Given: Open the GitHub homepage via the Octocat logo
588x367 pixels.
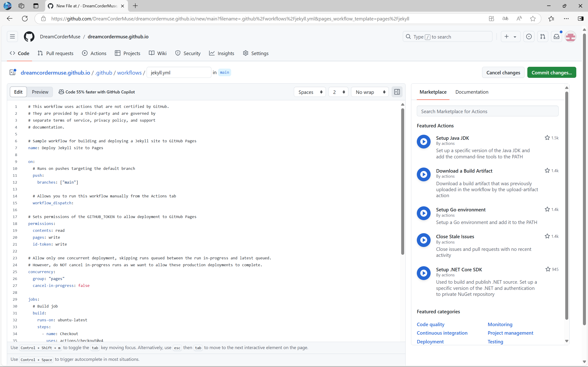Looking at the screenshot, I should click(x=29, y=37).
